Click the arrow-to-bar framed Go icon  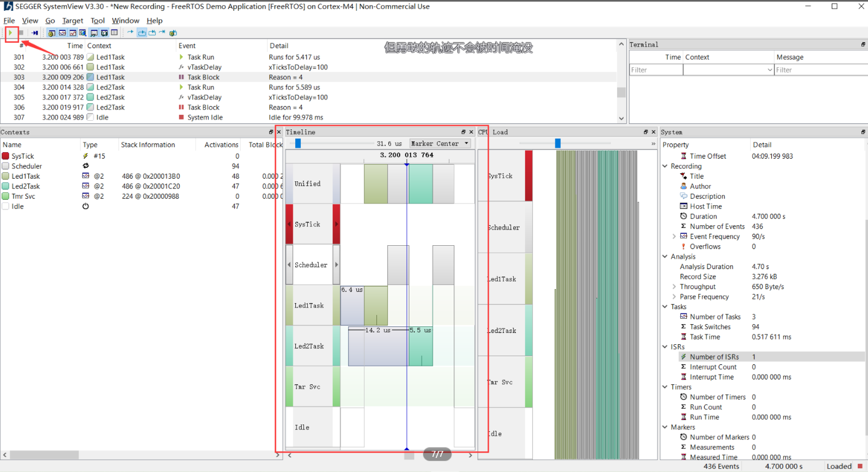[152, 32]
